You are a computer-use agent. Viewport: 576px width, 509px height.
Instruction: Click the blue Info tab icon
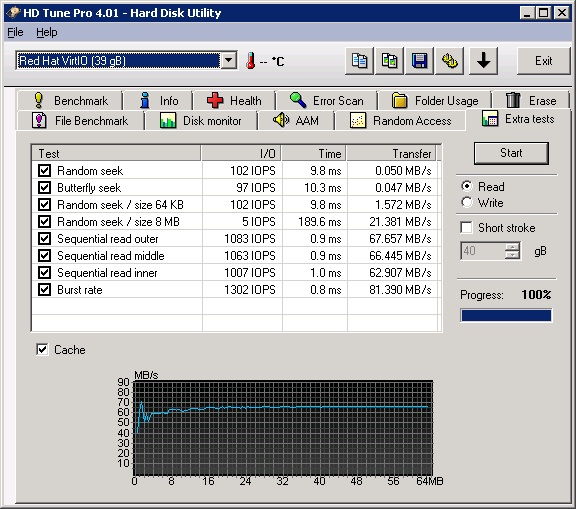(x=145, y=100)
